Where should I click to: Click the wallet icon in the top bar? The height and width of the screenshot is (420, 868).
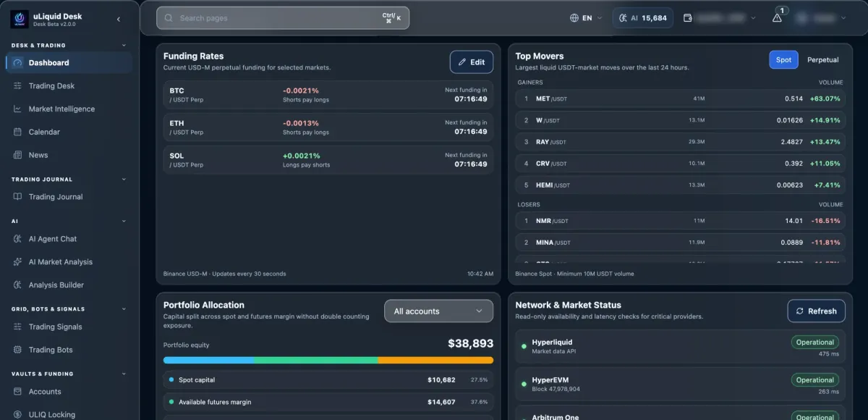(688, 18)
